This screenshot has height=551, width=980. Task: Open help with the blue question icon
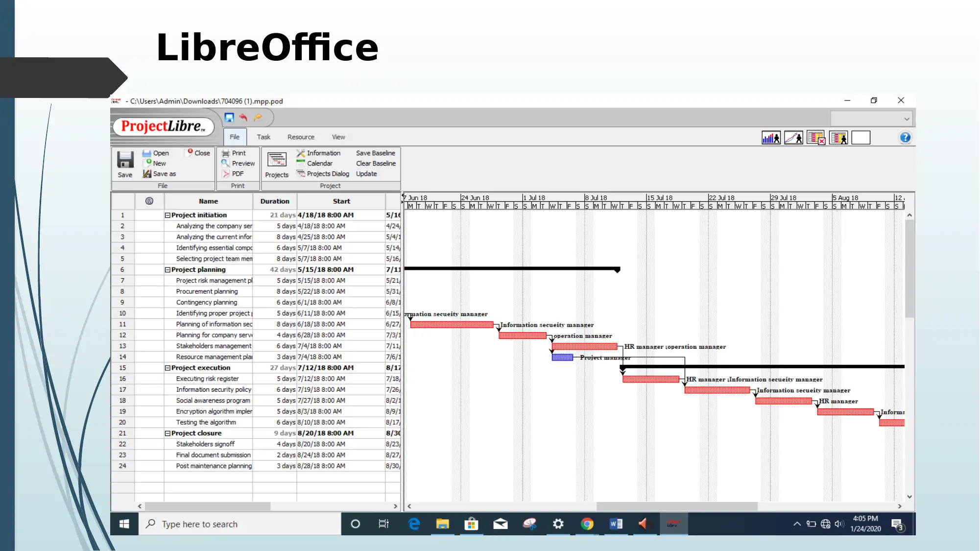[x=905, y=138]
